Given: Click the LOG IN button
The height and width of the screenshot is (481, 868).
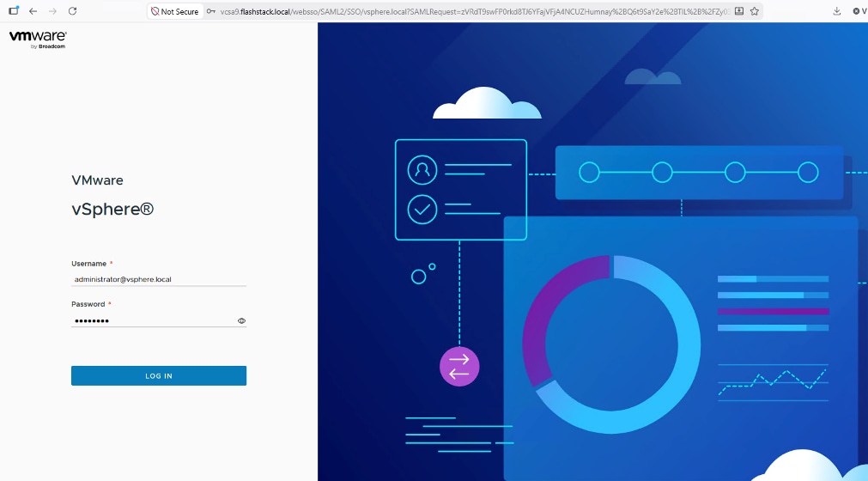Looking at the screenshot, I should pos(158,376).
